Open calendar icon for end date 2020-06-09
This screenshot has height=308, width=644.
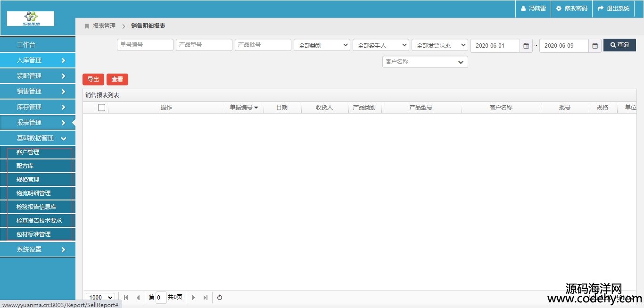click(595, 46)
